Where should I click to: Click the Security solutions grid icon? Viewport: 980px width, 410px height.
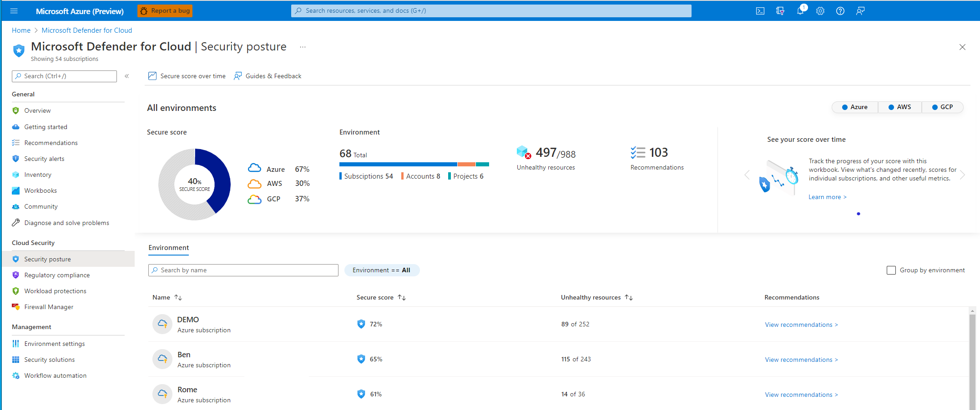(16, 360)
